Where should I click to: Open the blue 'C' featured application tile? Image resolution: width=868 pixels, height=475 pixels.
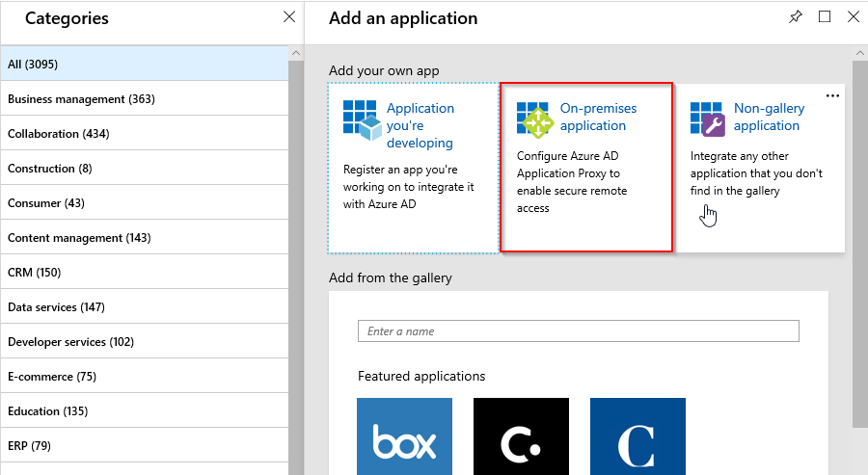coord(637,436)
